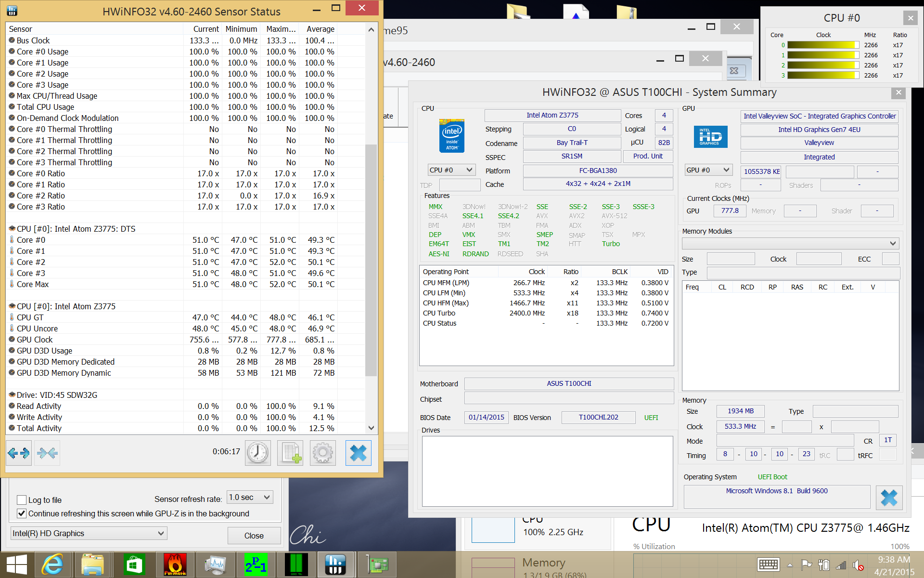Switch to Prime95 taskbar icon
The height and width of the screenshot is (578, 924).
[x=256, y=565]
